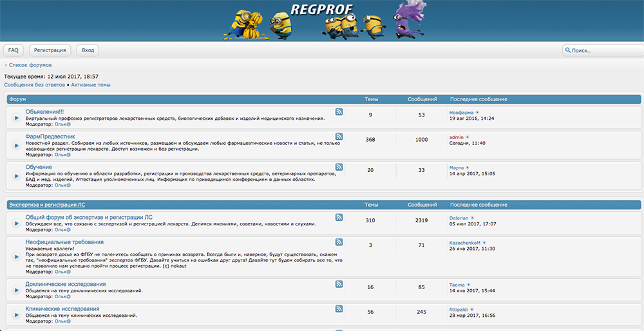This screenshot has height=331, width=644.
Task: Click the topic count 368
Action: tap(370, 140)
